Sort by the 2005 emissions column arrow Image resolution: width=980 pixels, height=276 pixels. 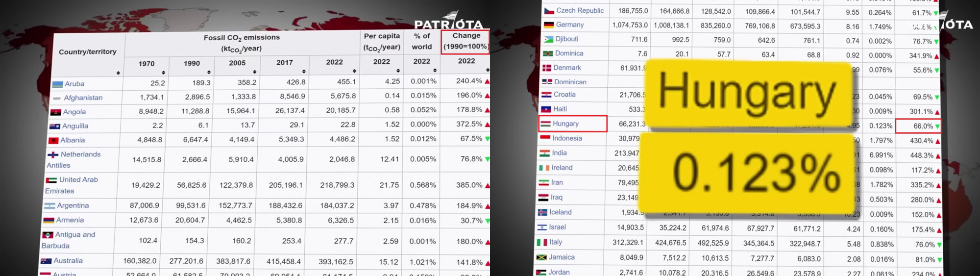tap(254, 72)
